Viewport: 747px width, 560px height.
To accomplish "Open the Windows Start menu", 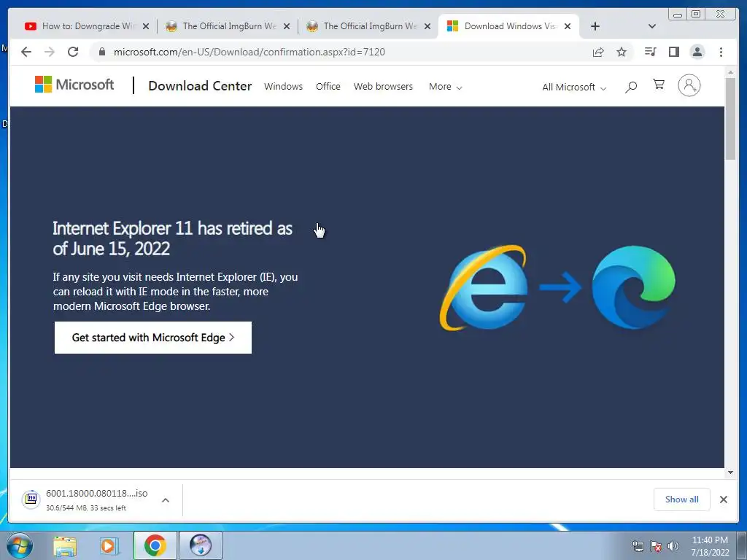I will pos(20,545).
